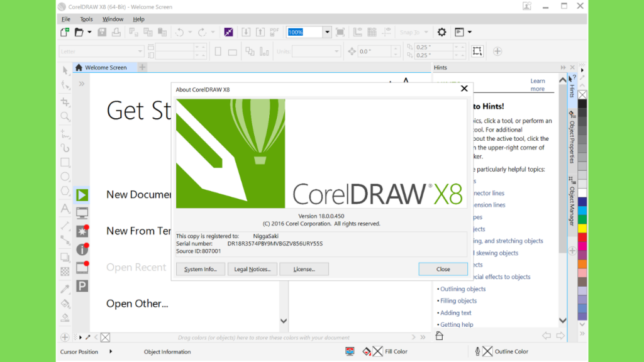The height and width of the screenshot is (362, 644).
Task: Click the Close button in About dialog
Action: pyautogui.click(x=443, y=269)
